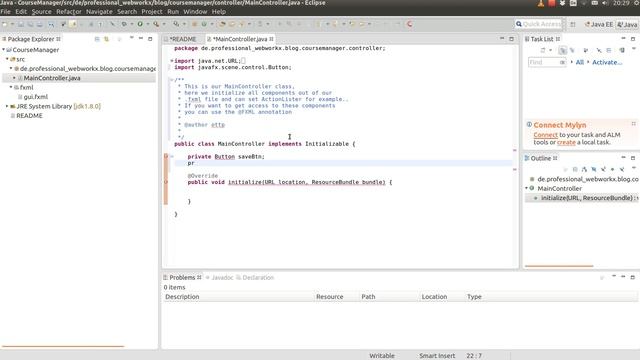Collapse the CourseManager project node

click(4, 49)
